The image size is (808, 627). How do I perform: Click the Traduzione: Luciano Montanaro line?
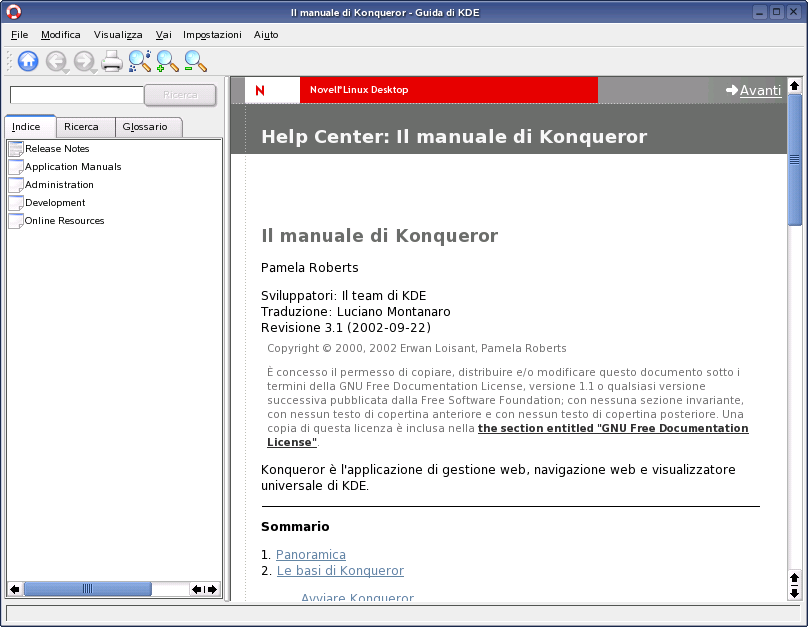point(356,312)
